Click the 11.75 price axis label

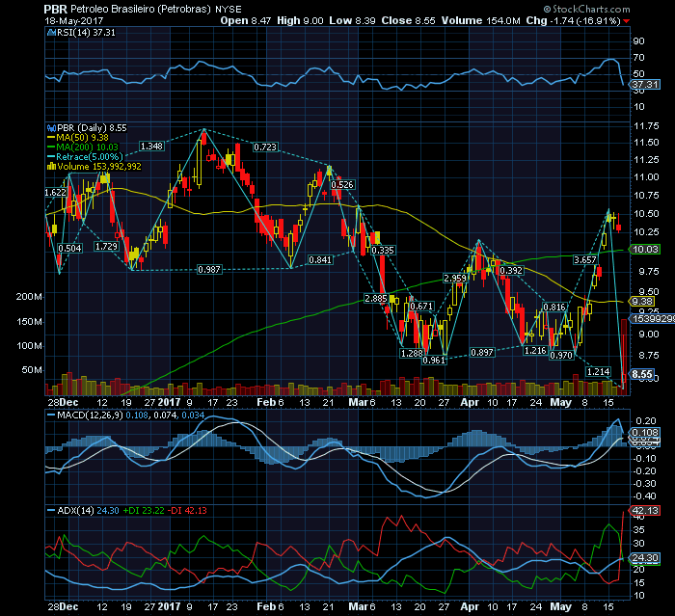[x=647, y=126]
